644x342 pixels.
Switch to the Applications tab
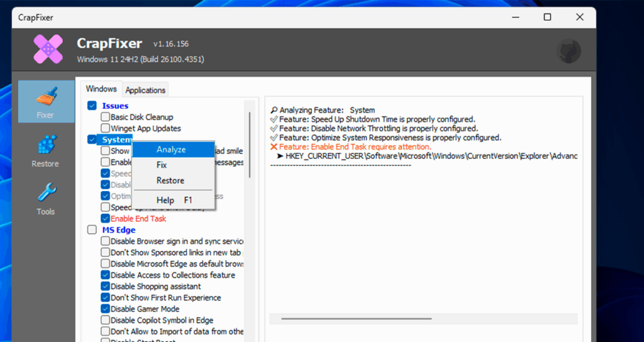(145, 90)
